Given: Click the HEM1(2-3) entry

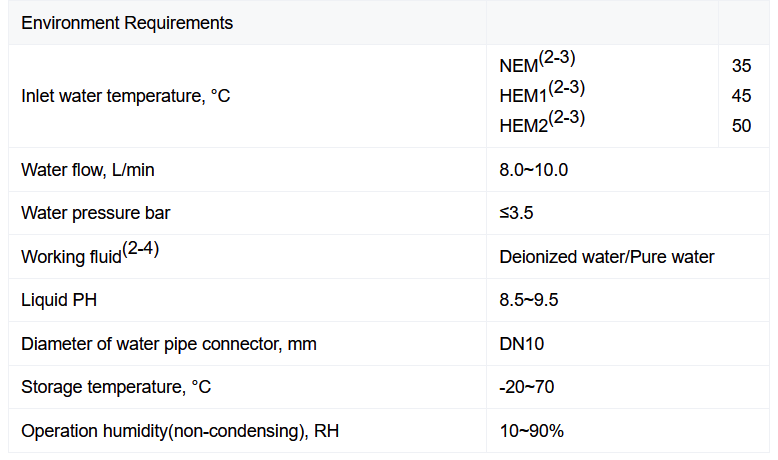Looking at the screenshot, I should coord(541,94).
